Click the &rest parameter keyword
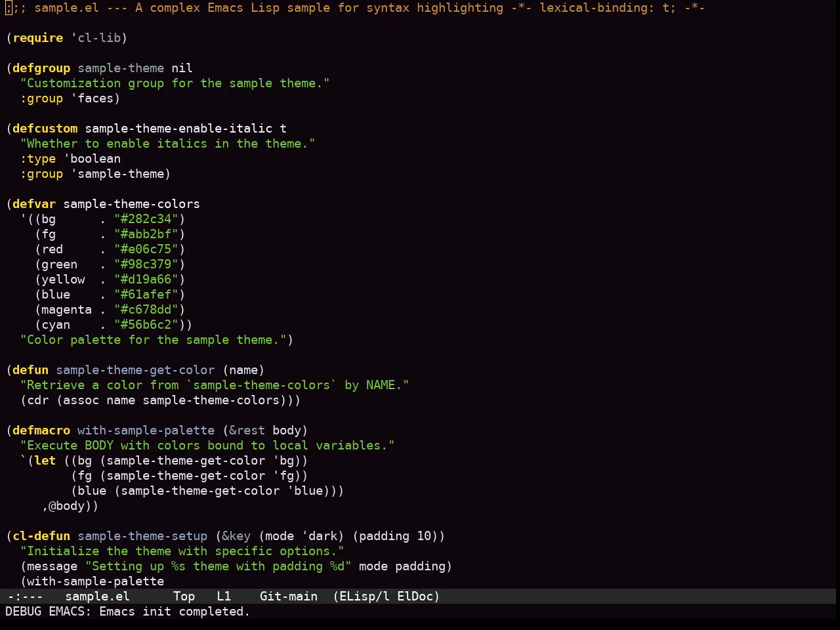The width and height of the screenshot is (840, 630). click(x=247, y=430)
